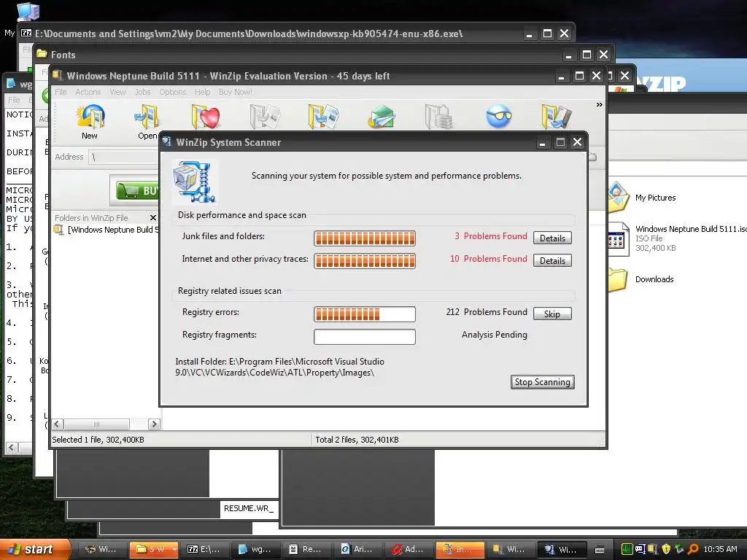Open the Buy Now! menu in WinZip

(236, 92)
